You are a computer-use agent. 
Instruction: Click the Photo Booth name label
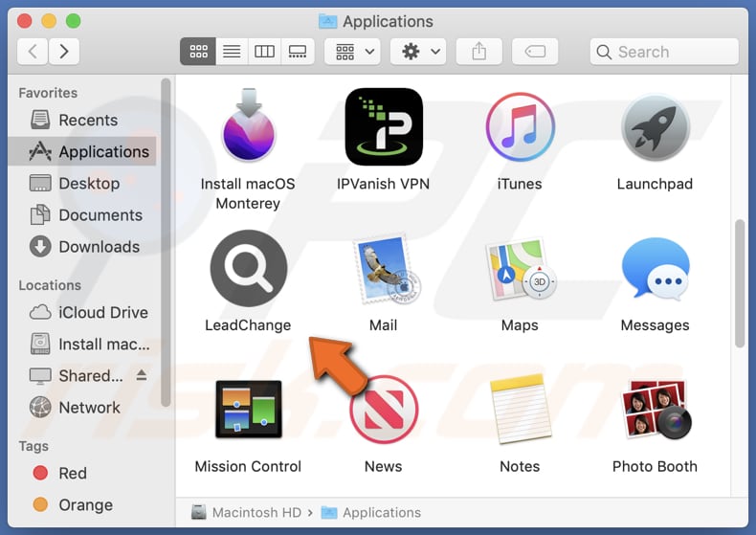655,466
